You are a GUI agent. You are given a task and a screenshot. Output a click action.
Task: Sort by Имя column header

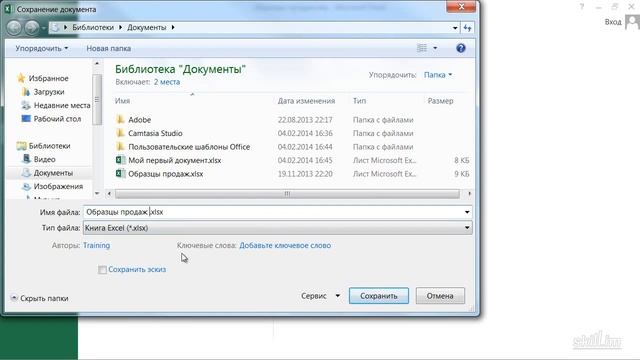click(x=122, y=101)
